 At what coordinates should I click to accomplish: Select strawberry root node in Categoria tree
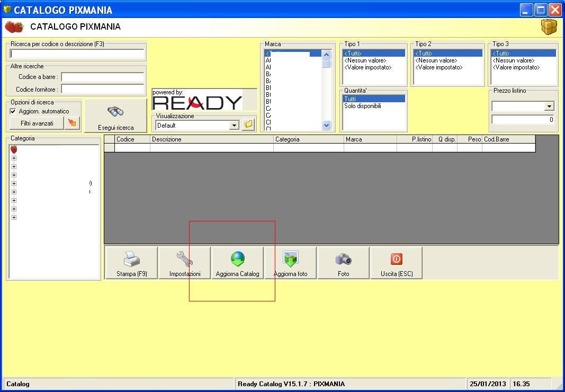(14, 149)
